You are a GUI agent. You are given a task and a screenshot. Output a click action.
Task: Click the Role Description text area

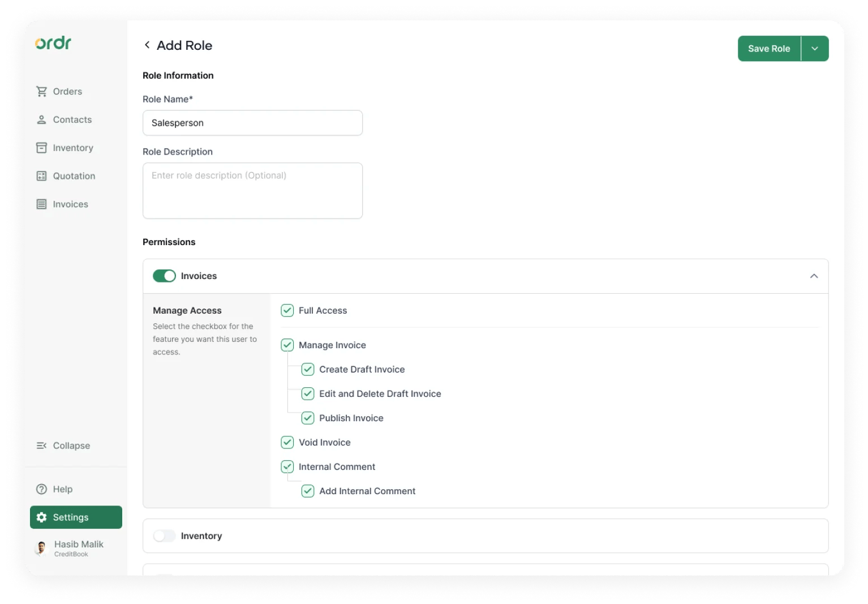pos(252,191)
